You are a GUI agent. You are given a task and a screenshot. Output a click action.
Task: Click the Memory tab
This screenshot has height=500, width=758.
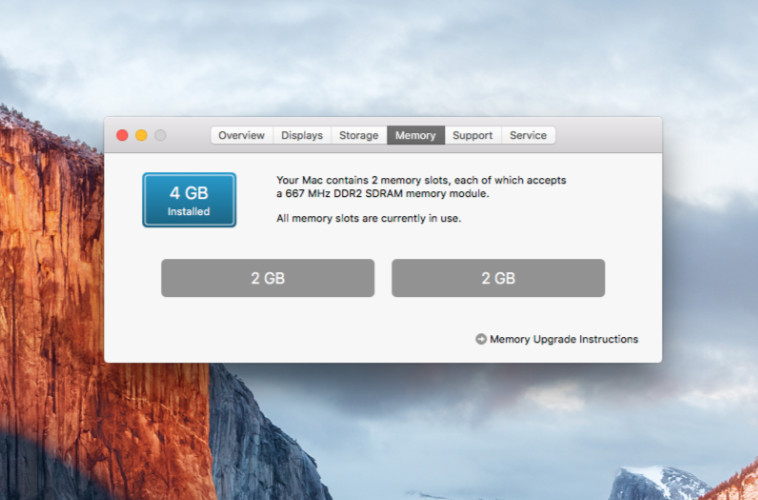tap(416, 135)
